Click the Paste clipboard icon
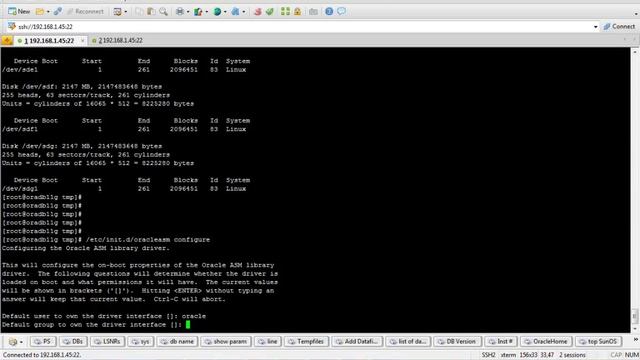This screenshot has height=360, width=640. tap(151, 11)
